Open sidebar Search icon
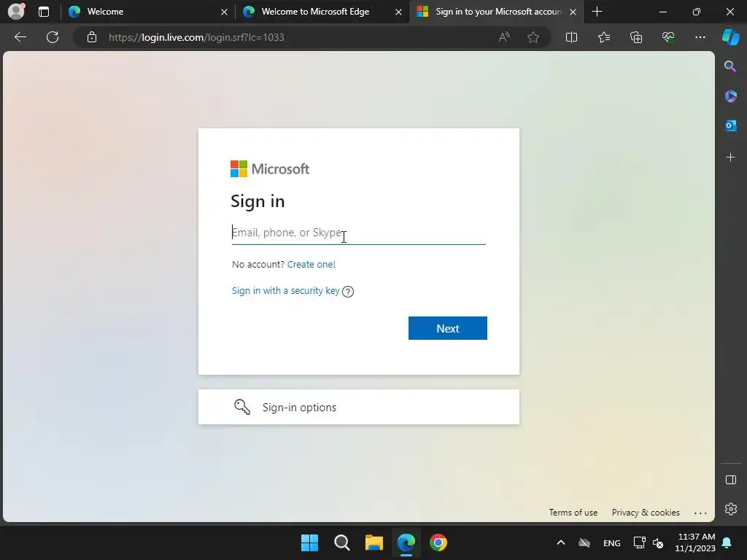This screenshot has width=747, height=560. pyautogui.click(x=730, y=66)
